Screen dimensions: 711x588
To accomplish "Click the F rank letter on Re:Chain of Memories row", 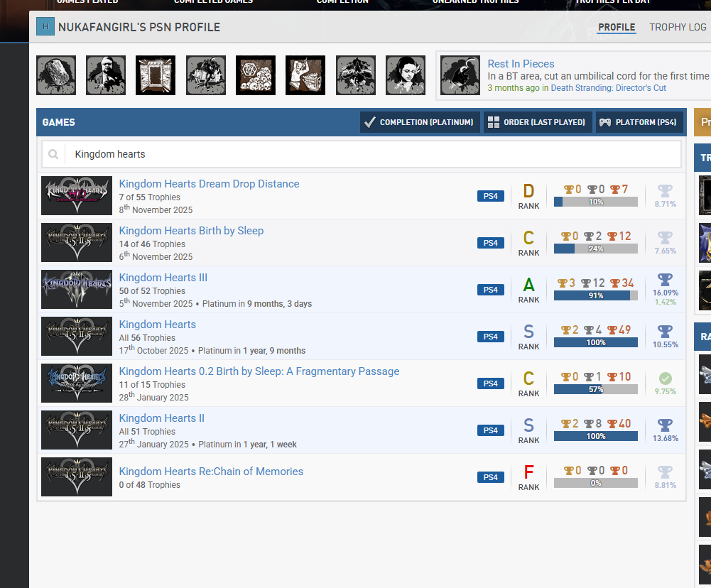I will tap(528, 472).
